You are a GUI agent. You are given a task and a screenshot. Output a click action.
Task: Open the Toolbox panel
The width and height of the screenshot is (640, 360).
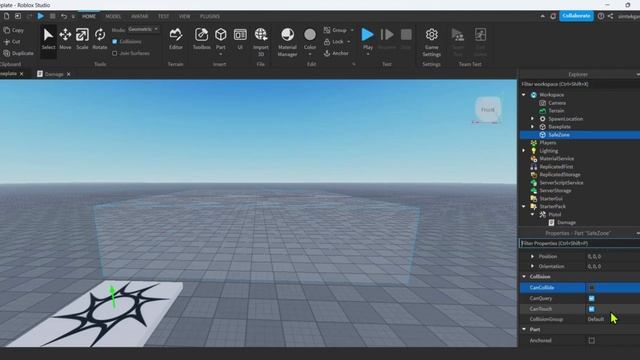202,39
